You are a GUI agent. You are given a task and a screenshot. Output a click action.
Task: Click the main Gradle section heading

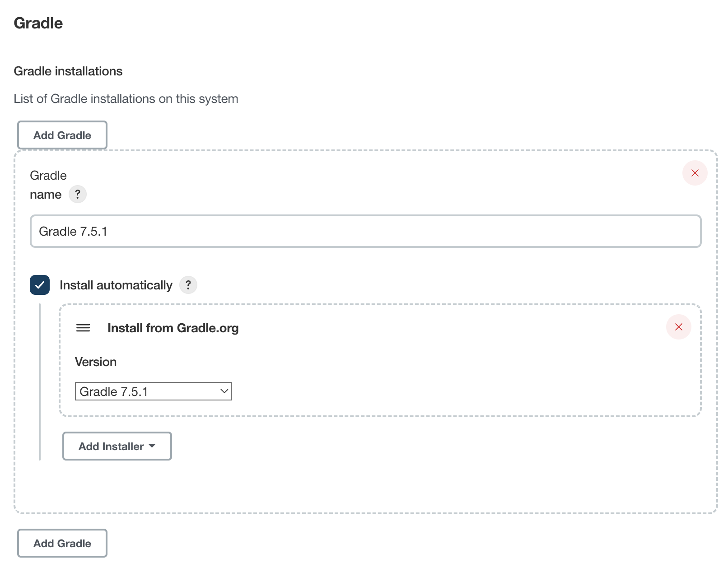tap(38, 23)
